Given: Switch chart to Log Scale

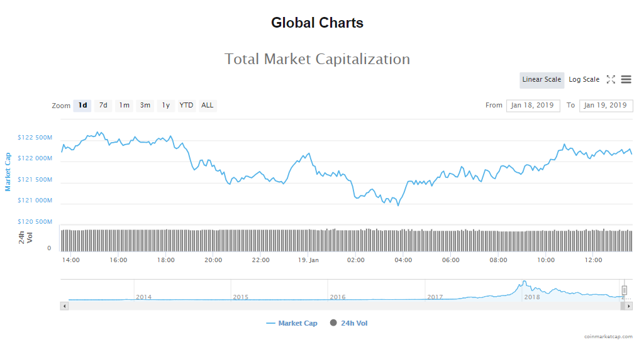Looking at the screenshot, I should point(584,80).
